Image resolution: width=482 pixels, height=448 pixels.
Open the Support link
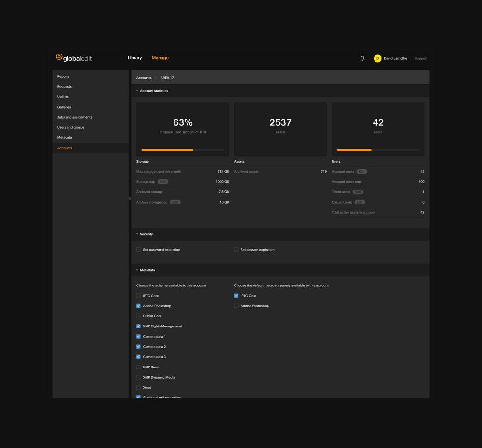421,58
